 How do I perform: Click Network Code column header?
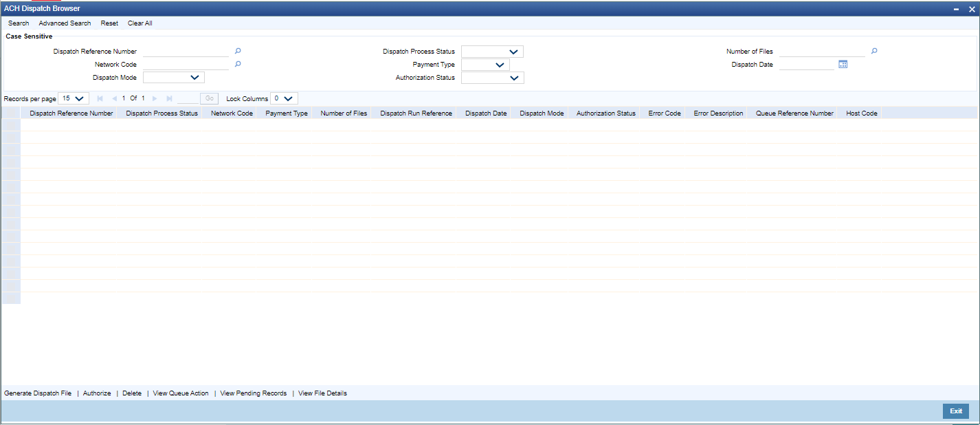(232, 113)
